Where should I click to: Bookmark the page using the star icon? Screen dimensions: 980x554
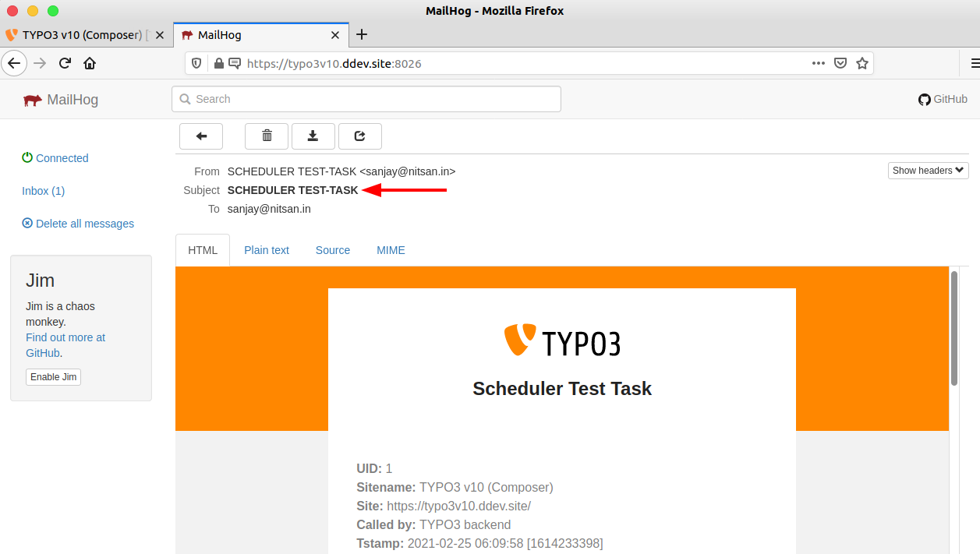pyautogui.click(x=862, y=63)
